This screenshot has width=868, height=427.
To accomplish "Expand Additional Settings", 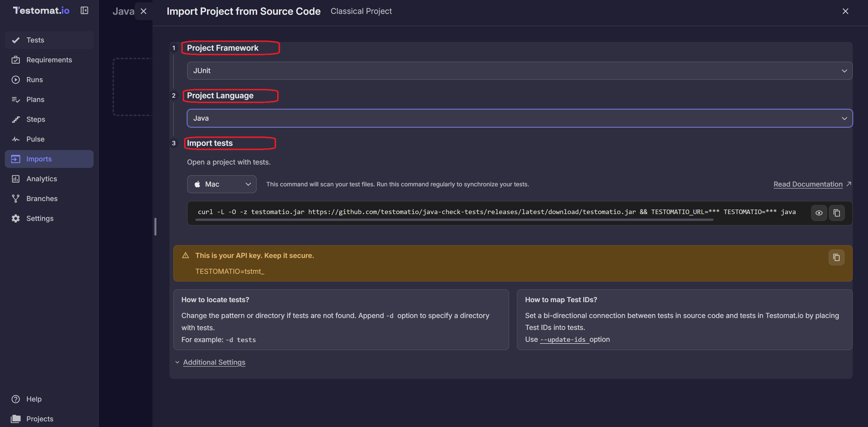I will pos(214,362).
